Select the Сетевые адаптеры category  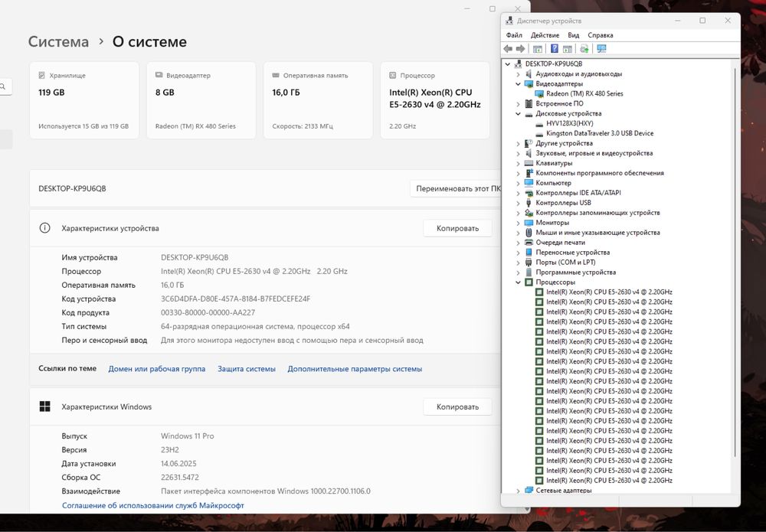click(x=563, y=491)
